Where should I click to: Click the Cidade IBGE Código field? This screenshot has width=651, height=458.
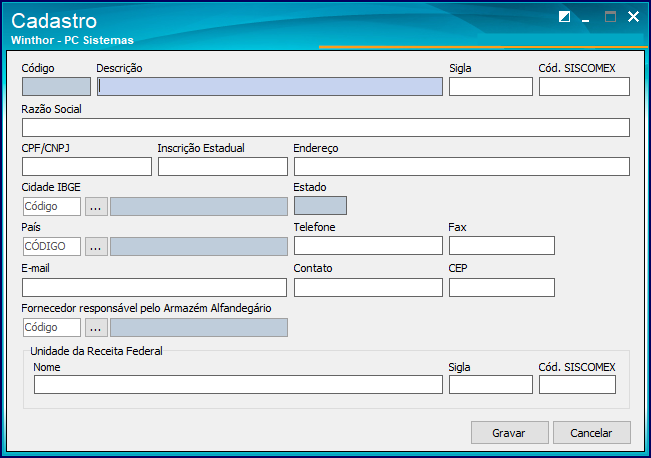click(52, 206)
